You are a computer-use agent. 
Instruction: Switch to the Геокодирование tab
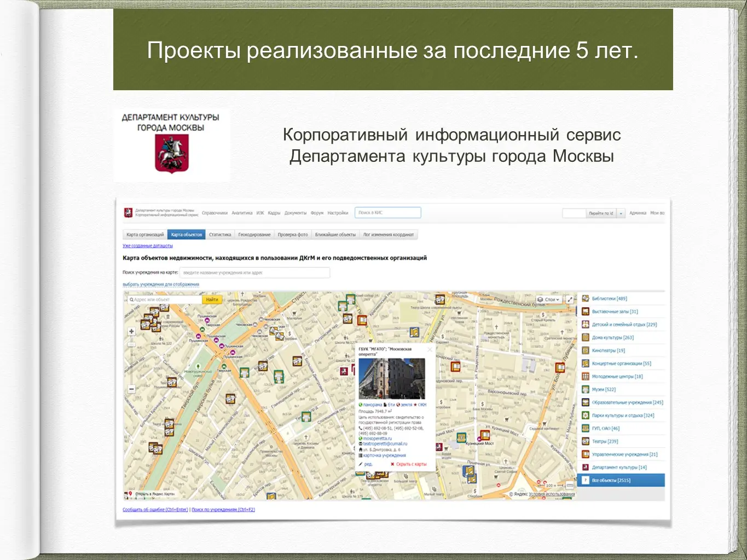coord(254,235)
